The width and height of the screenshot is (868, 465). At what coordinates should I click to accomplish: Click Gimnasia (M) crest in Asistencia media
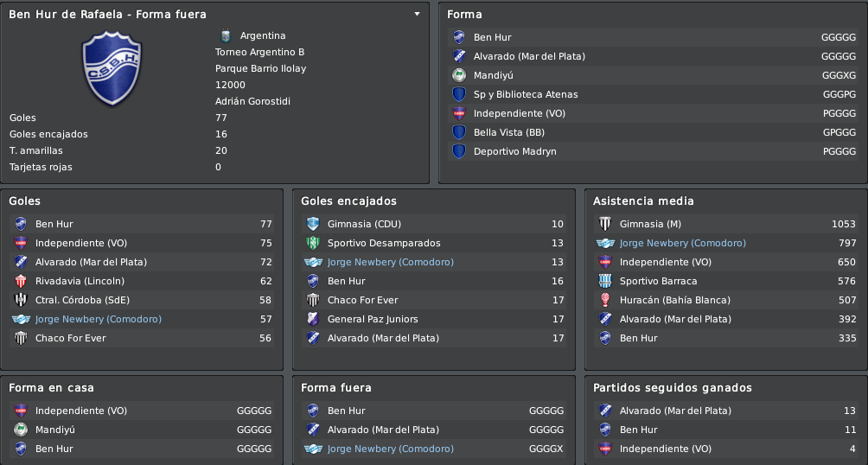[605, 224]
